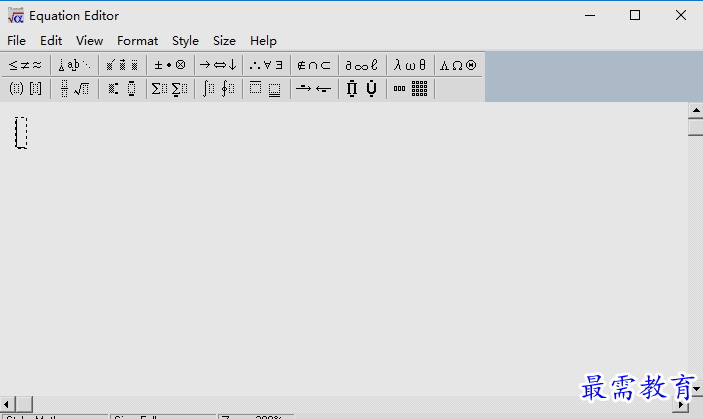Open the Format menu

point(138,41)
